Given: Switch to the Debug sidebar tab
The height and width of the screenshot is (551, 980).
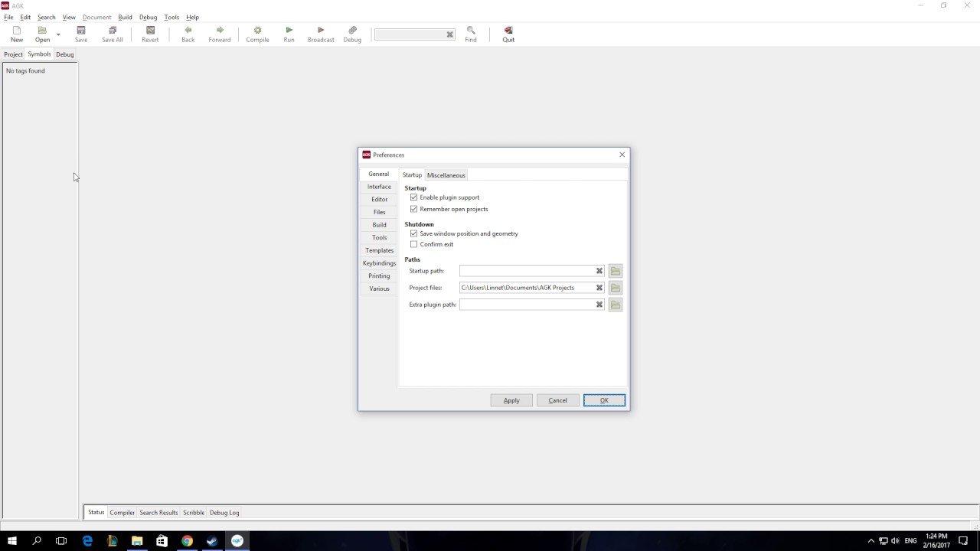Looking at the screenshot, I should pos(64,54).
